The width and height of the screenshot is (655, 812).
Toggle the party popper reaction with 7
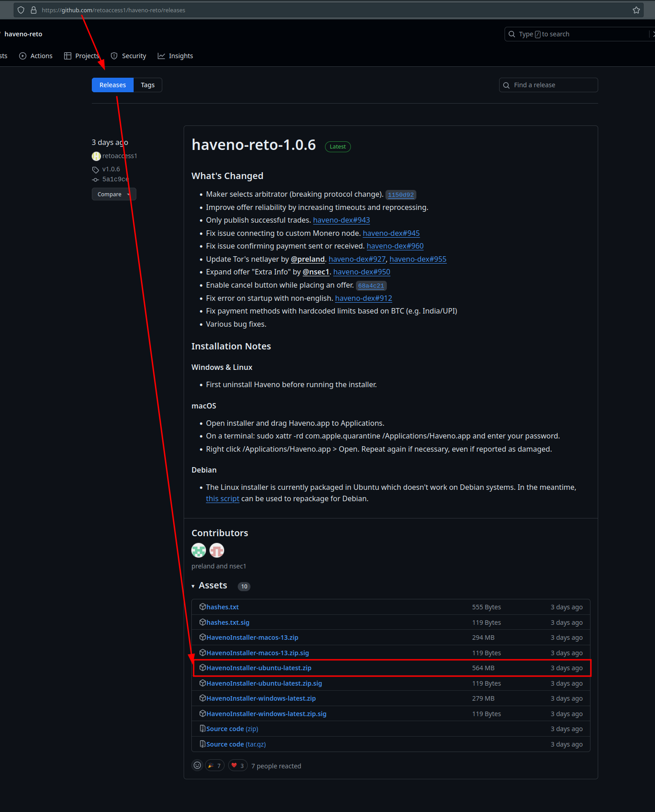point(215,766)
